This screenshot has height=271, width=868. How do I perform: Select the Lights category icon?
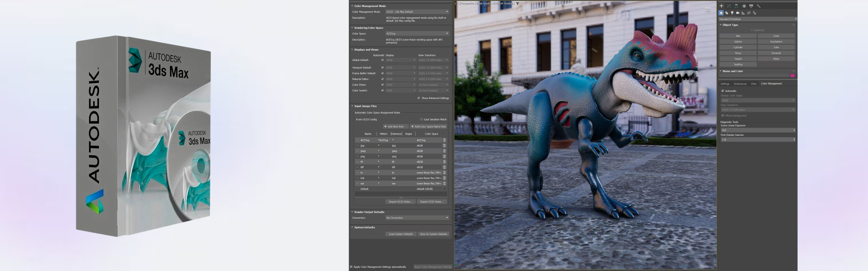point(732,13)
